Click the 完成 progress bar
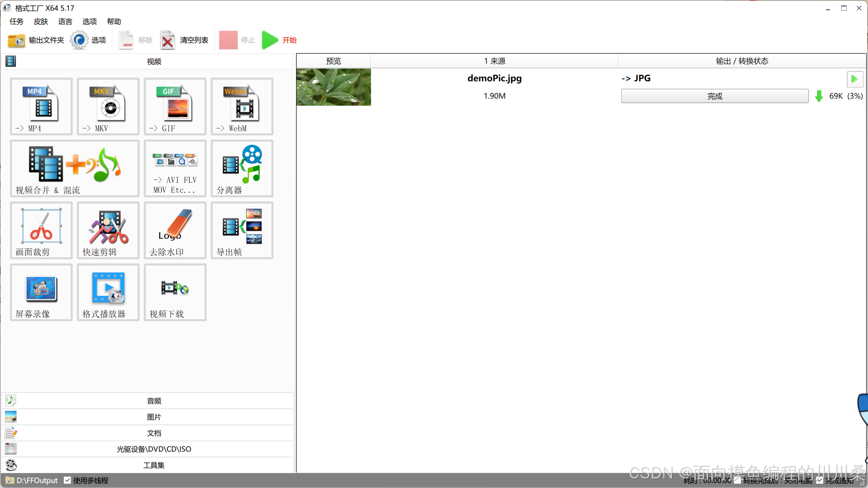 pyautogui.click(x=714, y=96)
